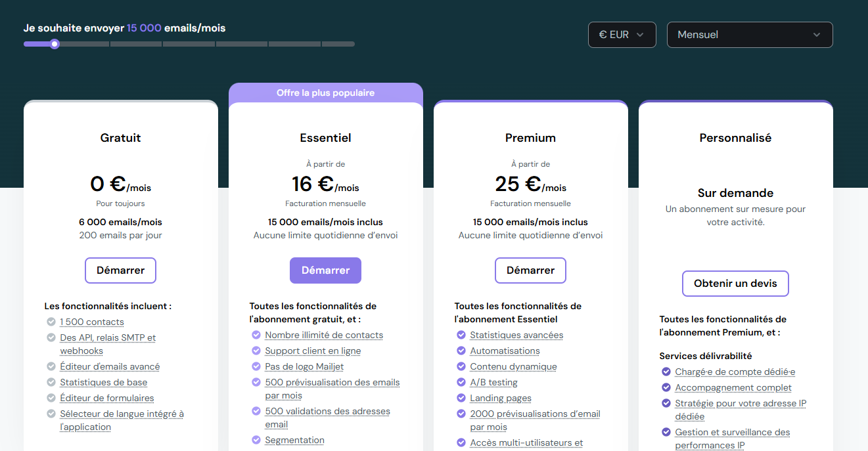Click the Essentiel plan heading
868x451 pixels.
(325, 138)
